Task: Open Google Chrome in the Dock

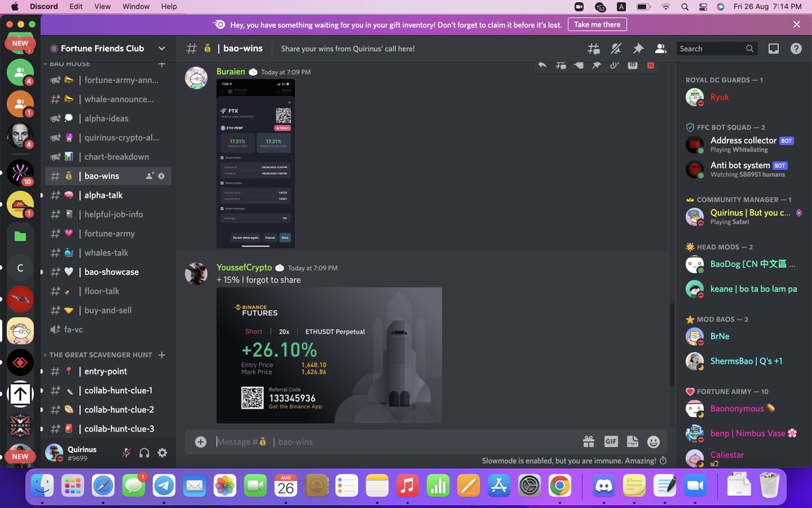Action: tap(559, 486)
